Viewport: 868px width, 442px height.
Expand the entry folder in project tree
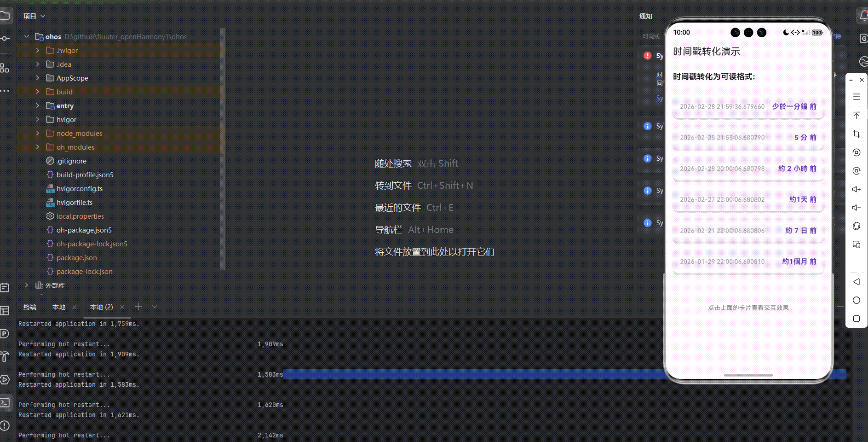coord(38,105)
